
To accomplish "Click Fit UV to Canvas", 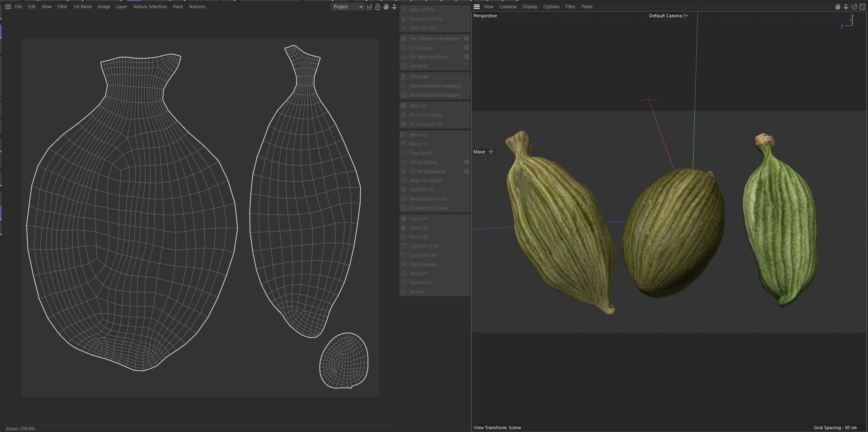I will (x=435, y=115).
